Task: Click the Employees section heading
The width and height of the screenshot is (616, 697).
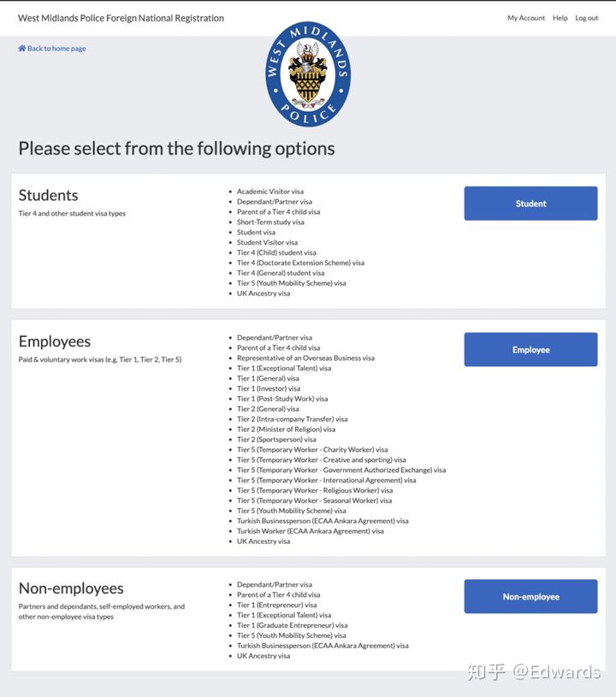Action: 54,342
